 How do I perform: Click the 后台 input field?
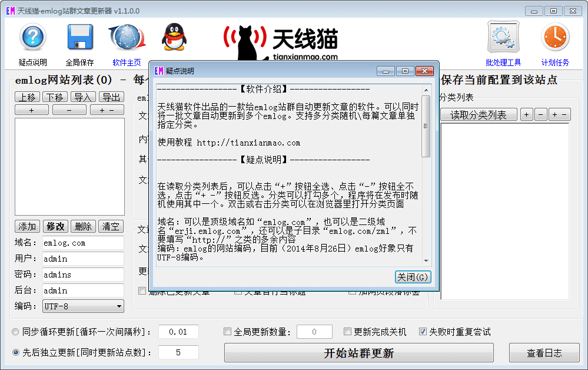click(83, 290)
